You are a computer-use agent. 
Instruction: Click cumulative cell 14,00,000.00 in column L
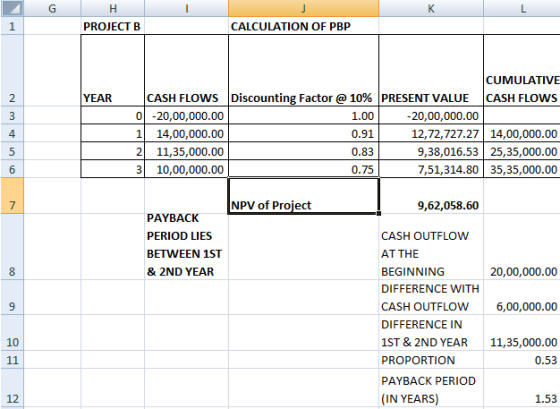click(522, 133)
